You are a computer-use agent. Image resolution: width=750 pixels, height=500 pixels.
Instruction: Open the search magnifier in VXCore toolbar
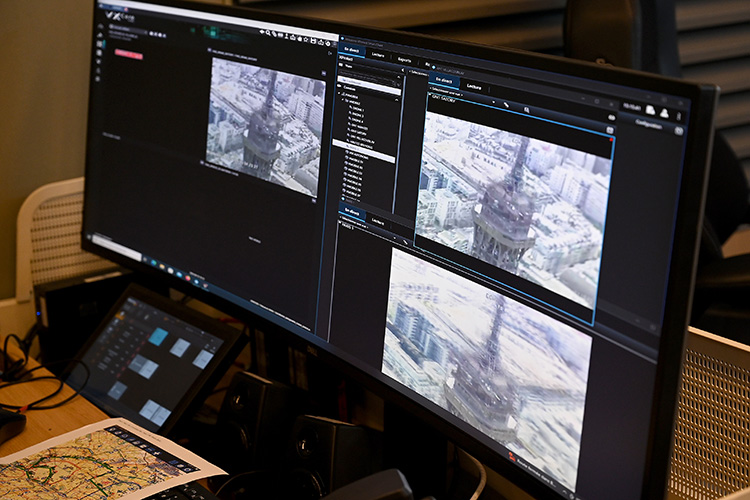[x=268, y=33]
